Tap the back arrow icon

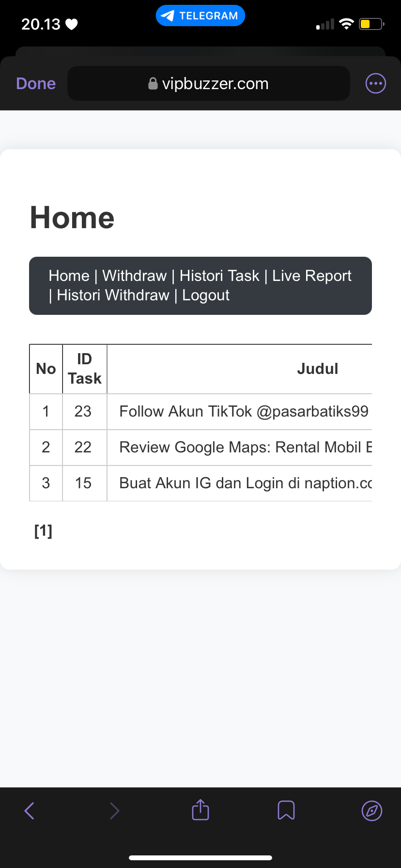(30, 810)
